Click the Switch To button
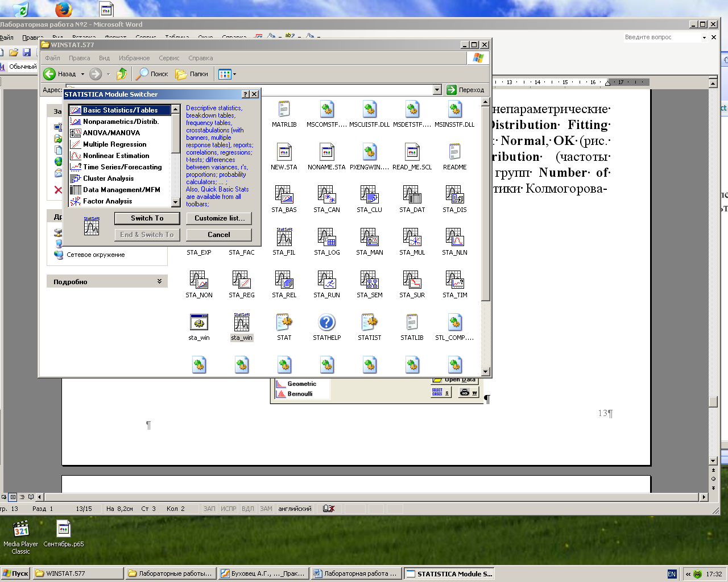Viewport: 728px width, 582px height. click(x=147, y=218)
